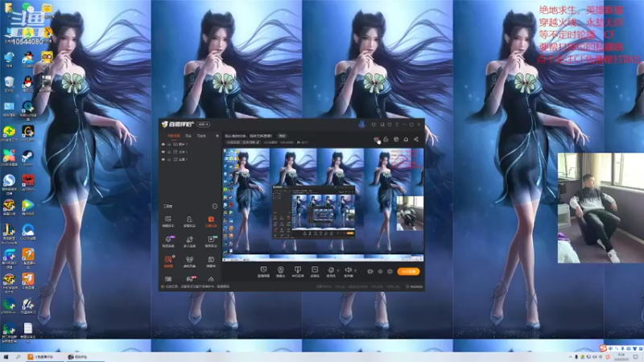
Task: Open the notification bell above the preview
Action: pos(406,139)
